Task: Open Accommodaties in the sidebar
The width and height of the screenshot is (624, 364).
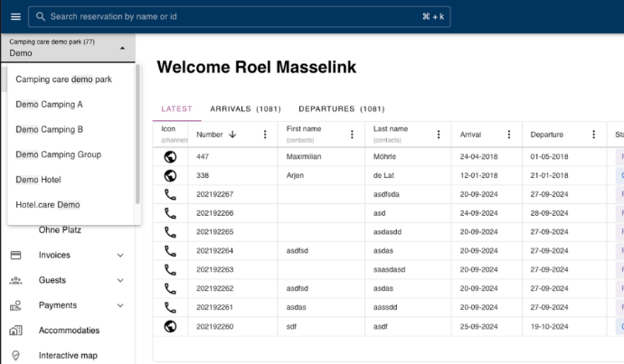Action: click(69, 331)
